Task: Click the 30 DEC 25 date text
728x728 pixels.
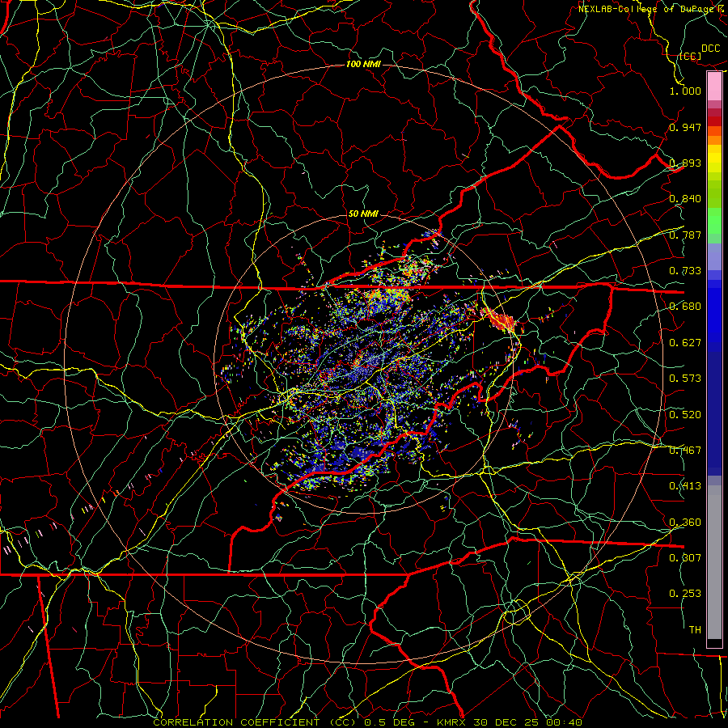Action: (x=506, y=722)
